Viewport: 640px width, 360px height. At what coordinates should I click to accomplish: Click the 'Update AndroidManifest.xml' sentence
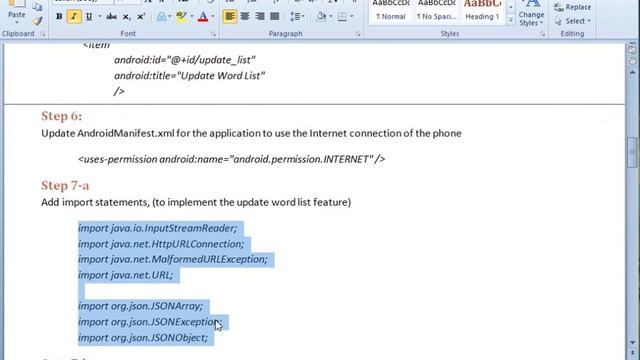point(251,133)
